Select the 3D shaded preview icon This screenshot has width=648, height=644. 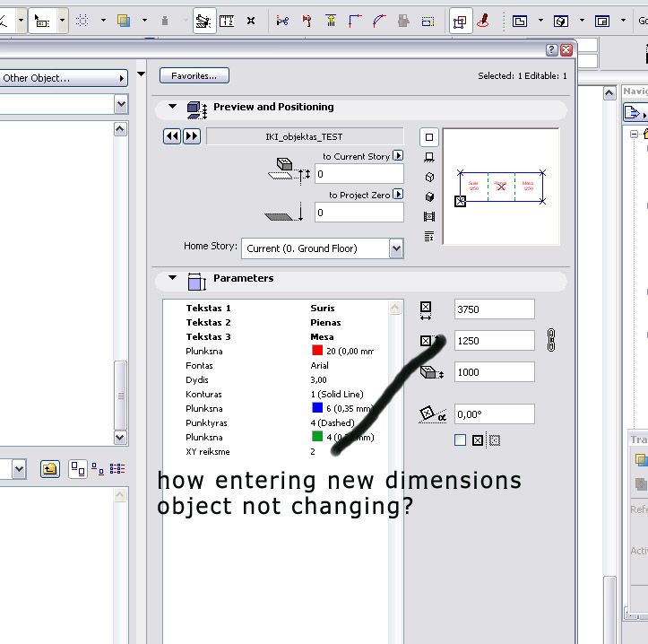[429, 196]
